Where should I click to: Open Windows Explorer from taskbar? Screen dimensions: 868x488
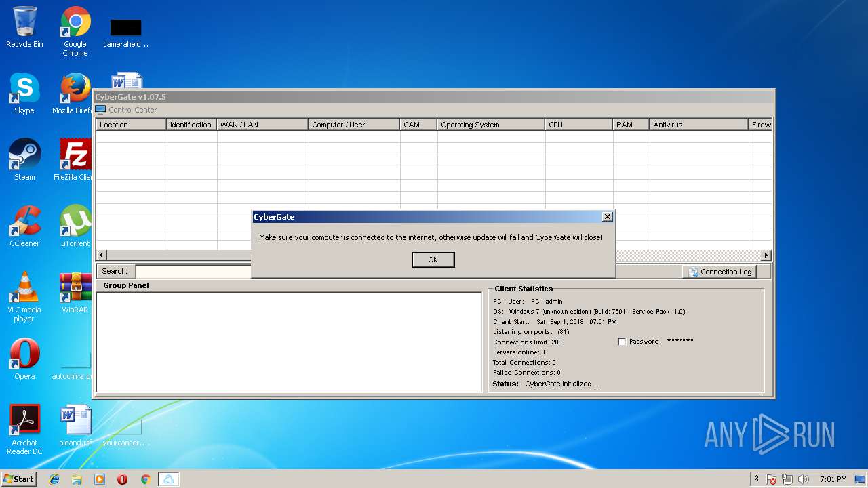click(x=77, y=479)
